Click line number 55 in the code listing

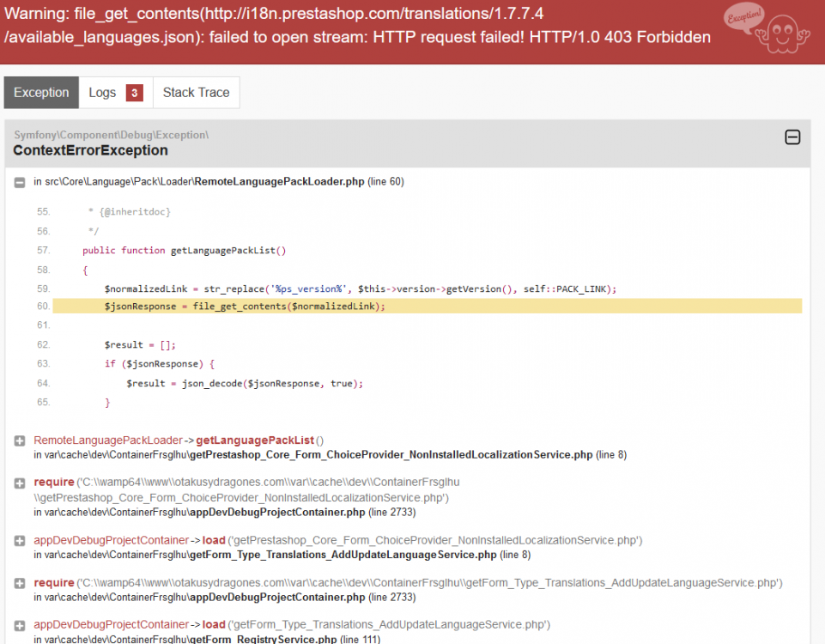tap(43, 211)
